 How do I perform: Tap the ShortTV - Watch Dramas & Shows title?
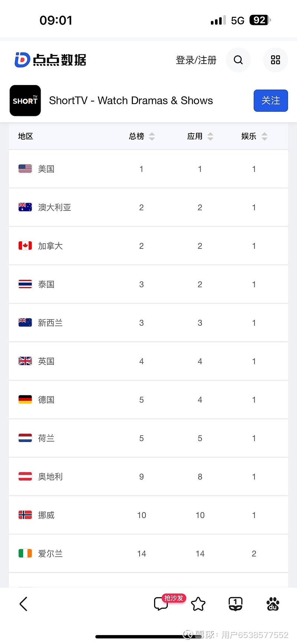(131, 101)
